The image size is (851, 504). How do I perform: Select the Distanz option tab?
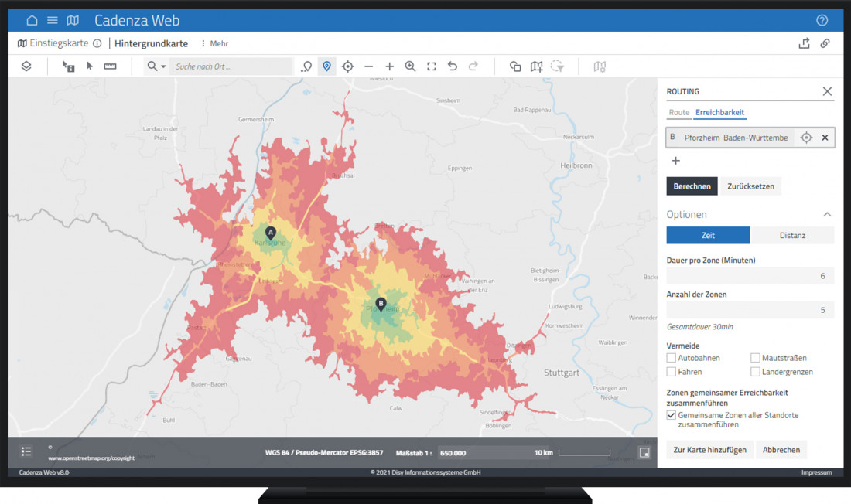pyautogui.click(x=792, y=235)
